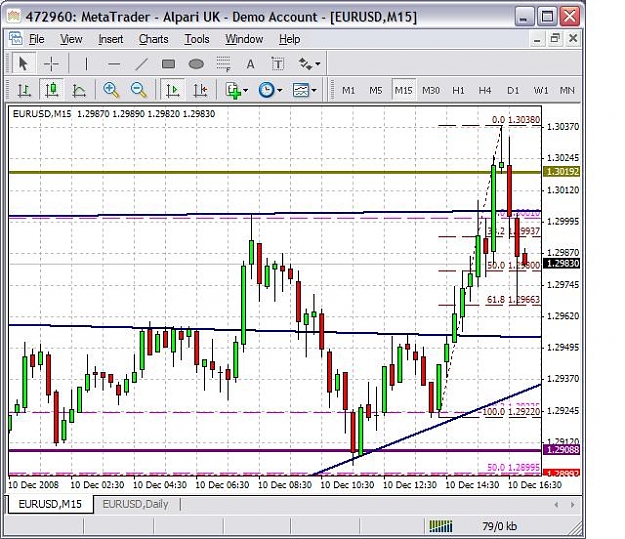Draw a vertical line tool
The width and height of the screenshot is (625, 539).
click(x=86, y=64)
